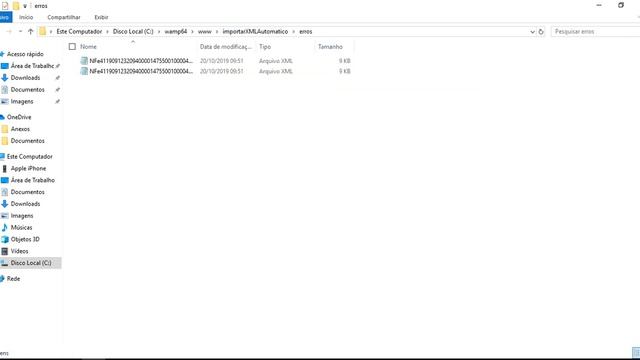Expand the chevron after wamp64 in path
Screen dimensions: 640x360
192,31
